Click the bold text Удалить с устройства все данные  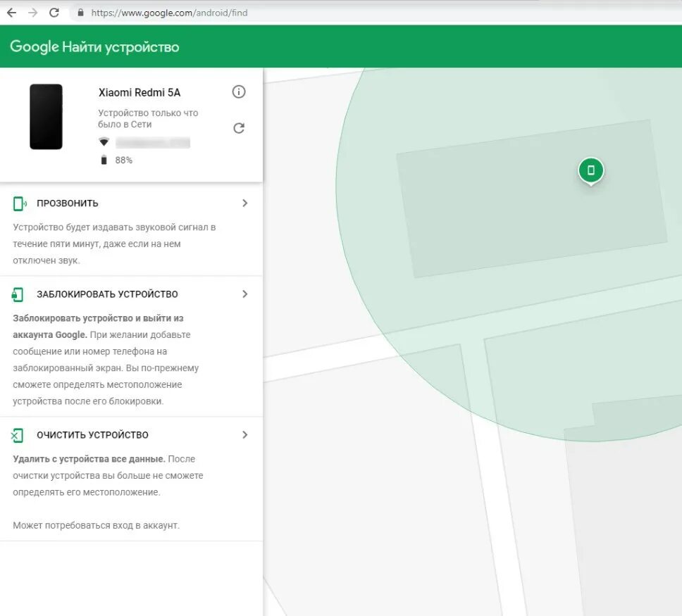(89, 459)
